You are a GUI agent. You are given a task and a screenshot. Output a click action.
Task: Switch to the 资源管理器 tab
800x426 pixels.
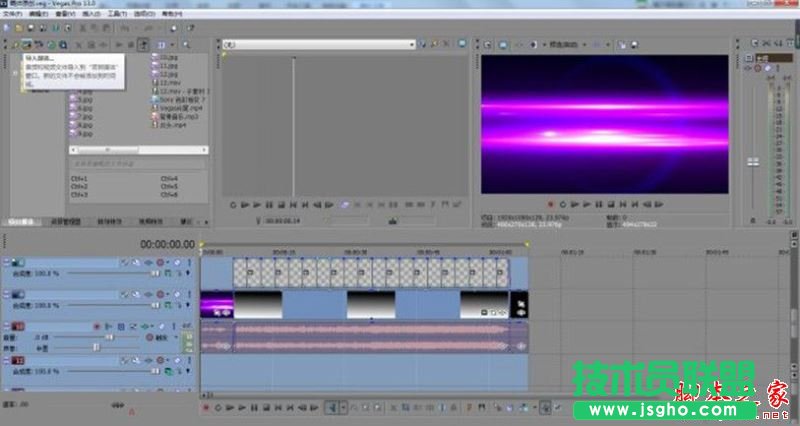click(66, 222)
